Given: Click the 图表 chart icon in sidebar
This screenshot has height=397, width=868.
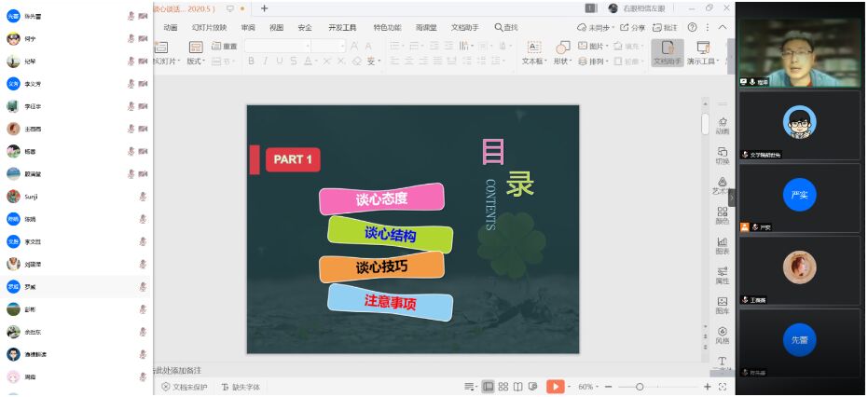Looking at the screenshot, I should (722, 245).
